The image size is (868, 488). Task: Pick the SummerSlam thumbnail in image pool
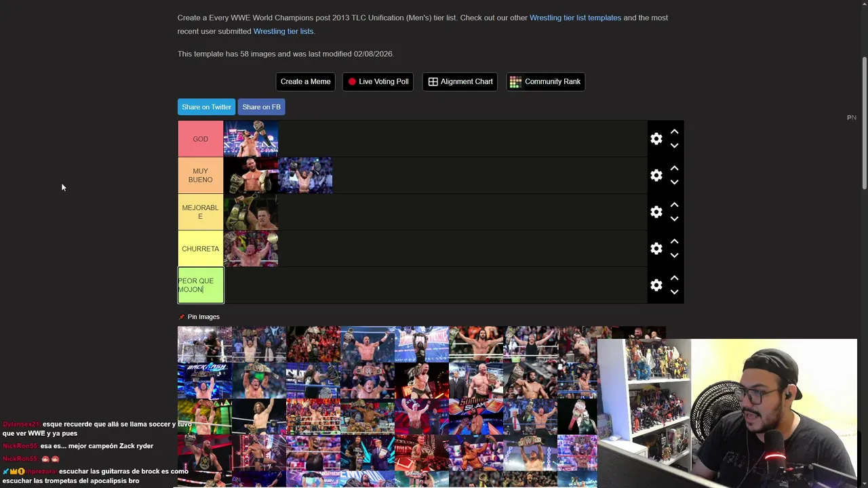476,416
